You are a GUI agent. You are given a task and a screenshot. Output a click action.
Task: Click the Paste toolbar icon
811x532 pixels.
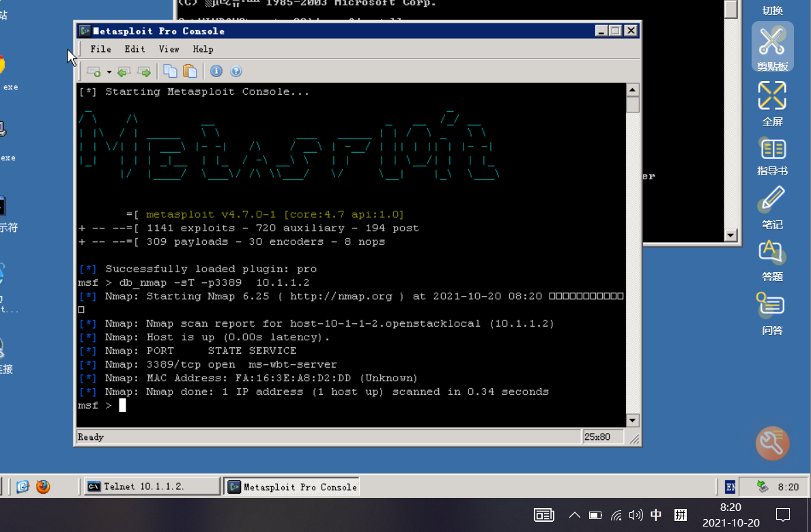tap(190, 71)
